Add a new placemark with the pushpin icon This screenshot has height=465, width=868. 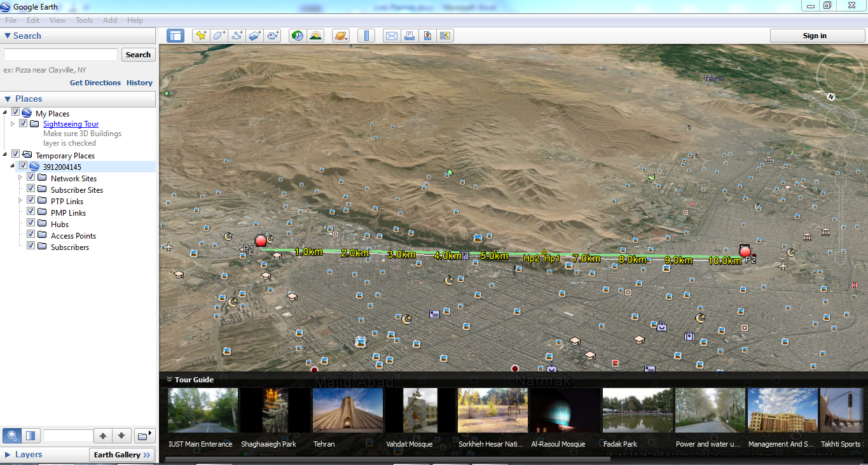click(201, 36)
